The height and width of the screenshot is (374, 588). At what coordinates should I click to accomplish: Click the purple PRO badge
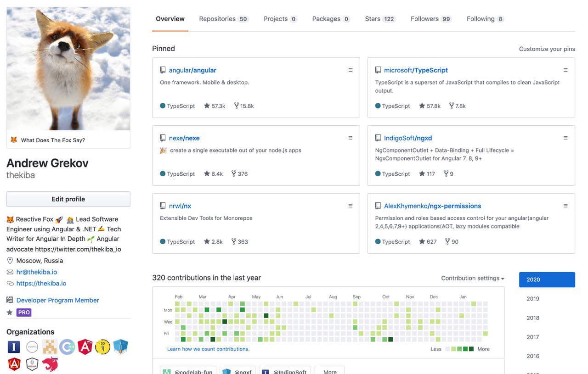point(24,313)
